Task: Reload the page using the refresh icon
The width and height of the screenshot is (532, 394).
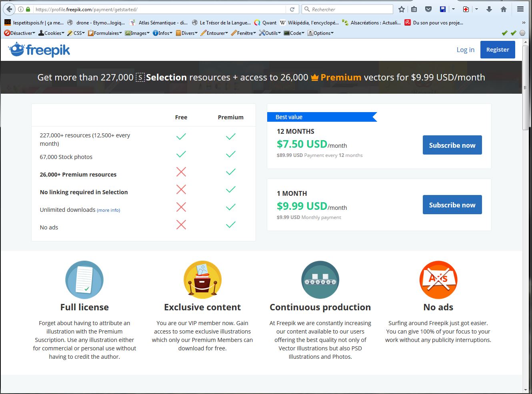Action: click(x=292, y=9)
